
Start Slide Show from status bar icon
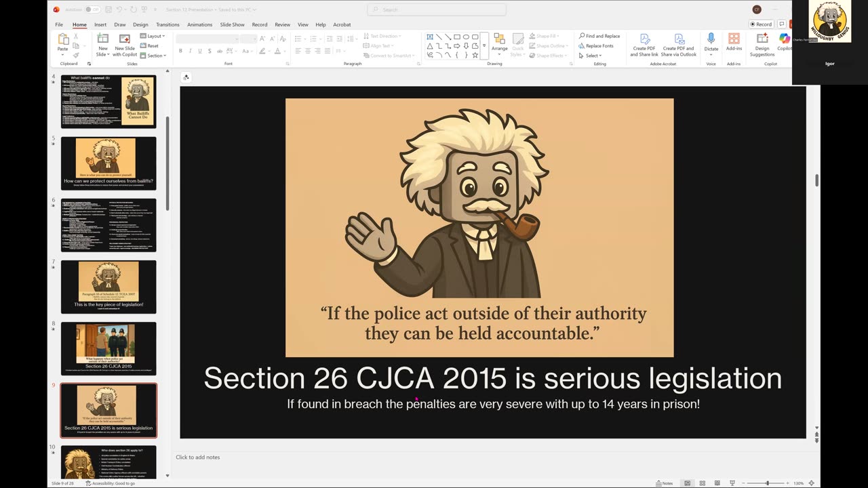(x=732, y=483)
